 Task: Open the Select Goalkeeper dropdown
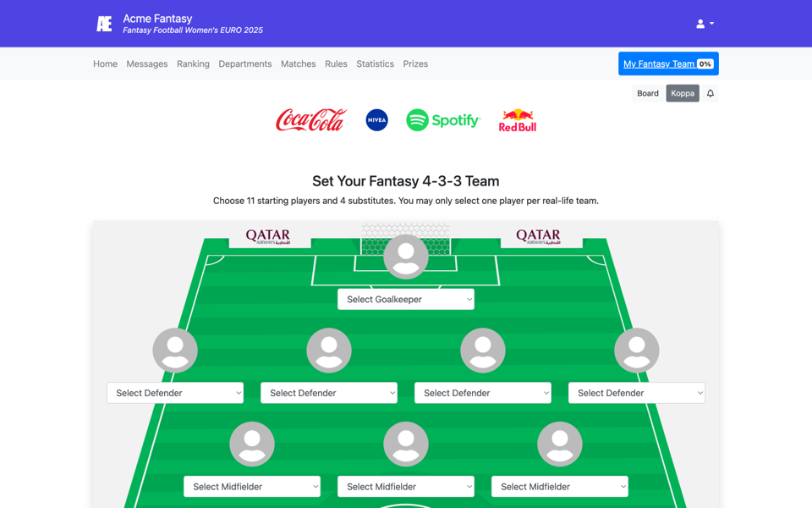point(406,299)
